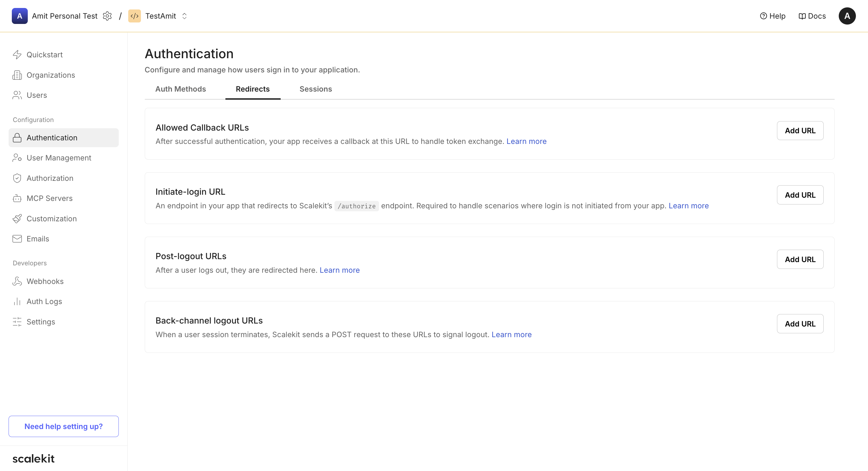Click the Emails envelope icon

tap(17, 238)
